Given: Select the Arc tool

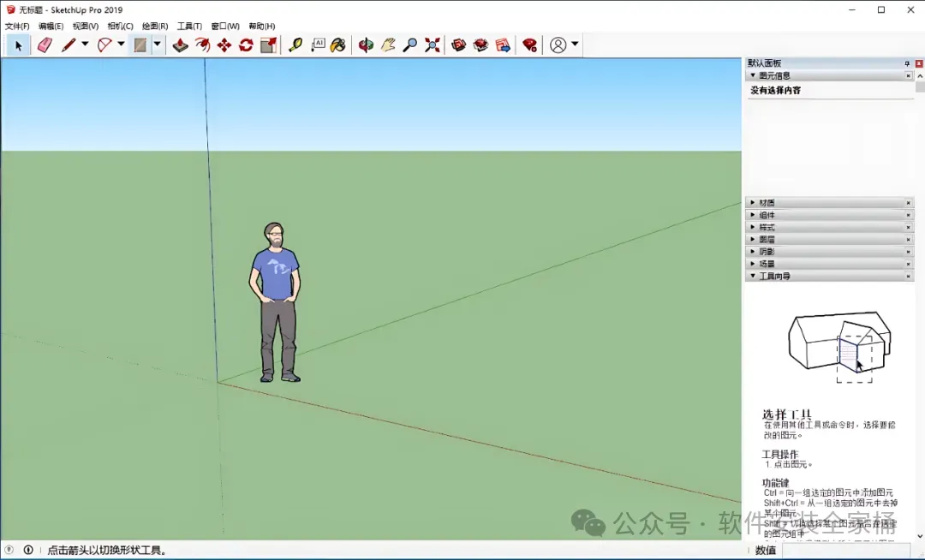Looking at the screenshot, I should [x=104, y=45].
